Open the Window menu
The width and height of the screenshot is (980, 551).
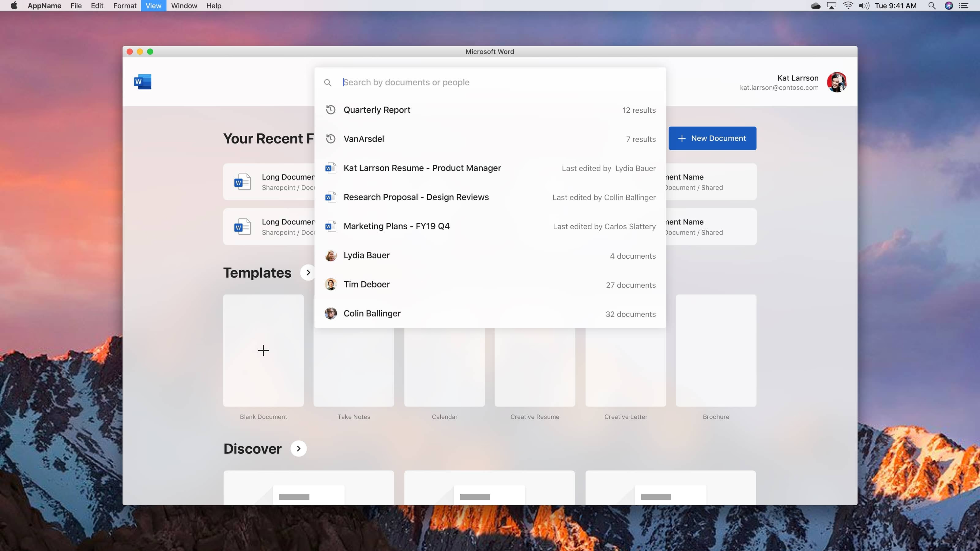(x=184, y=6)
